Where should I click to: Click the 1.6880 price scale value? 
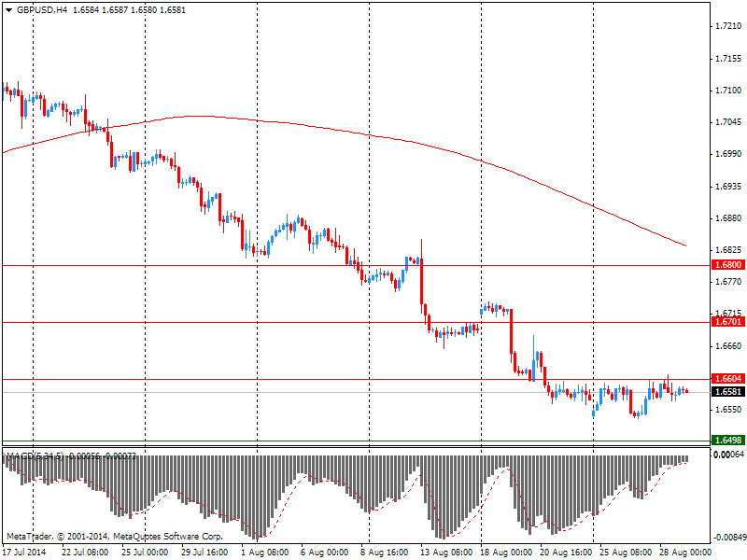coord(728,218)
